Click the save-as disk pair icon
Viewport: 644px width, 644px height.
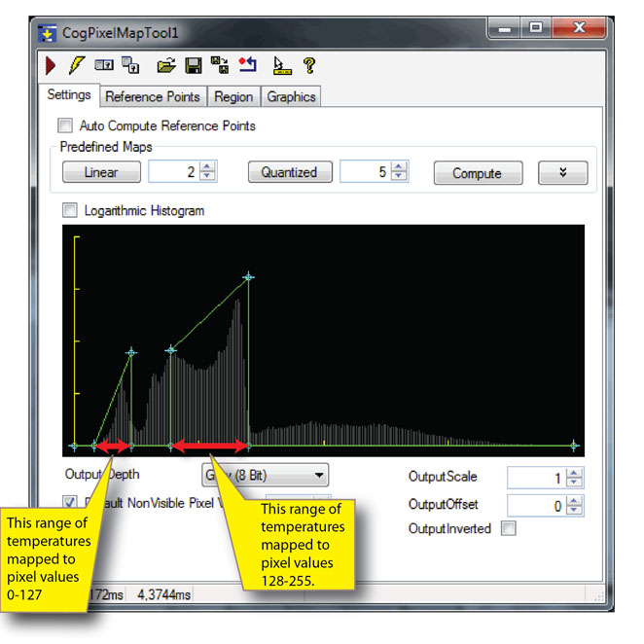220,65
